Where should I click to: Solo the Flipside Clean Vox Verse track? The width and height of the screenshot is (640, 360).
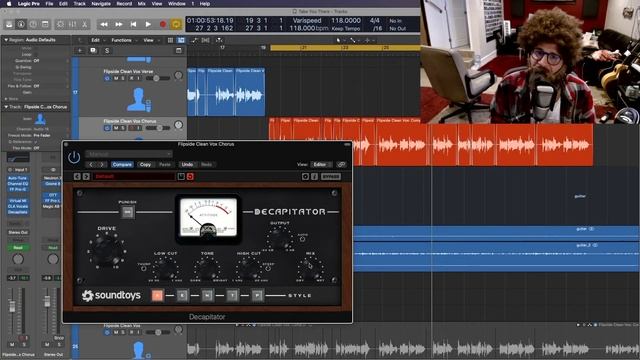[x=123, y=78]
